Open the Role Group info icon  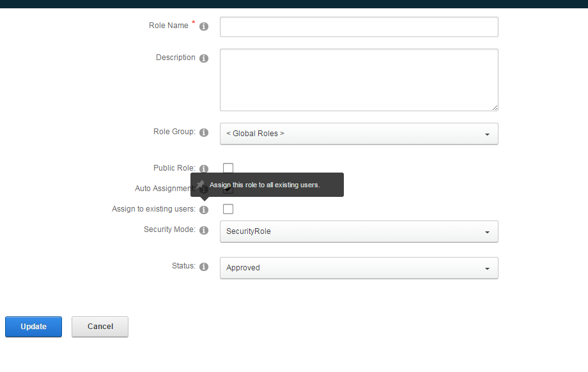coord(204,132)
